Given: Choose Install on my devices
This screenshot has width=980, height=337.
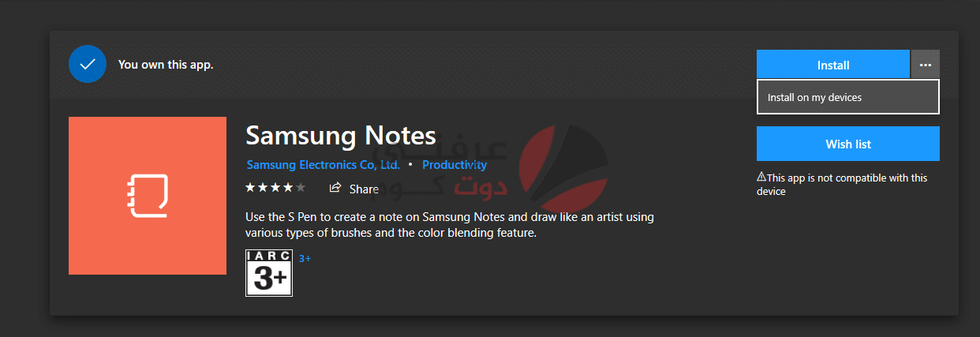Looking at the screenshot, I should click(x=848, y=97).
